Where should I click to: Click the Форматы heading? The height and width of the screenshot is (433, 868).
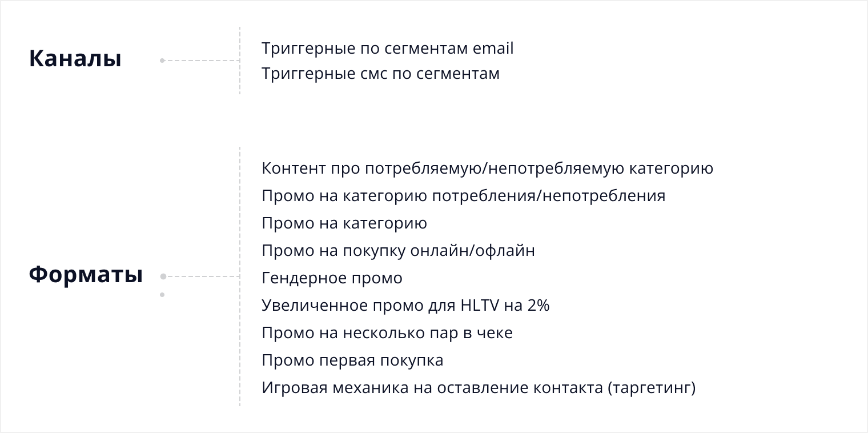point(86,275)
